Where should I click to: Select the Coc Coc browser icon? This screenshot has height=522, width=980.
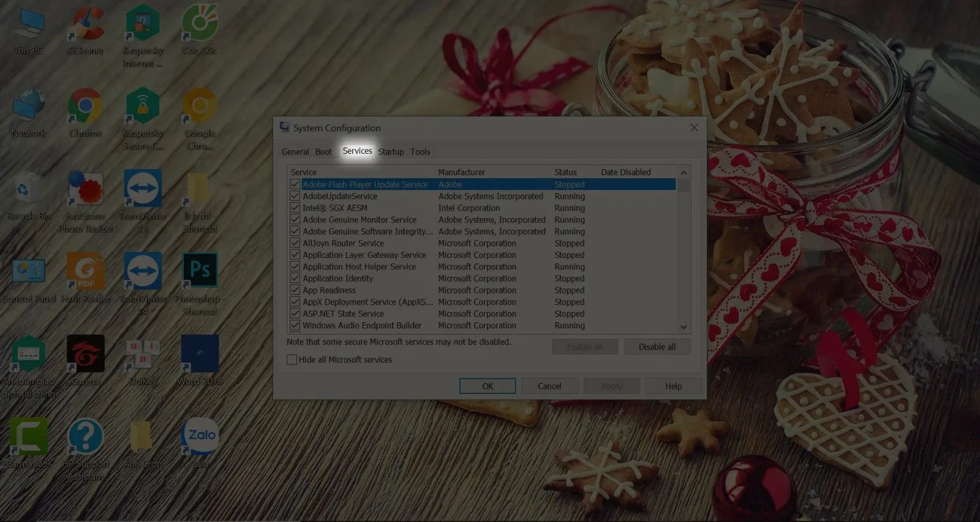pyautogui.click(x=200, y=29)
